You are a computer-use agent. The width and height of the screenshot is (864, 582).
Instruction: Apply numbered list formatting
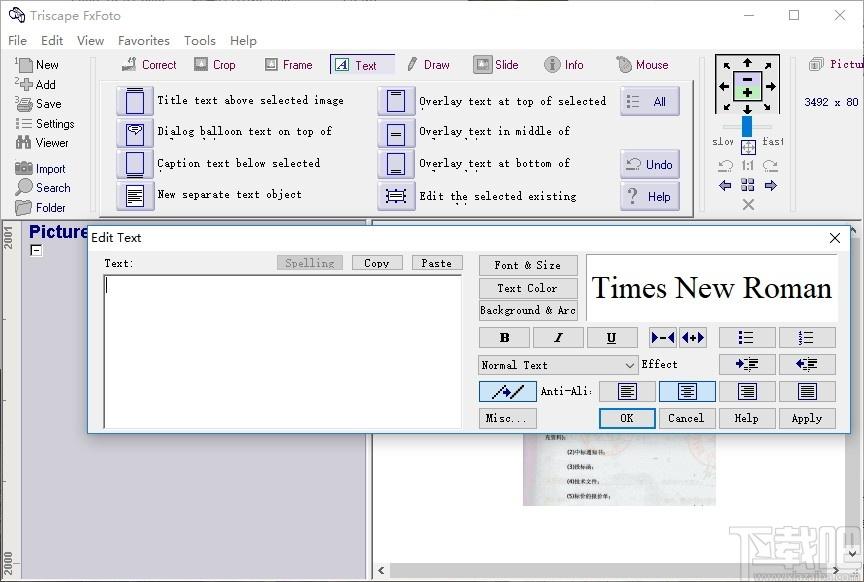click(807, 338)
